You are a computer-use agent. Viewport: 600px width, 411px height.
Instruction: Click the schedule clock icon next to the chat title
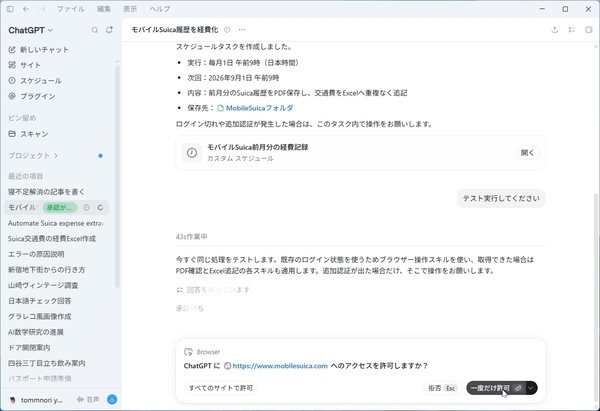coord(227,29)
